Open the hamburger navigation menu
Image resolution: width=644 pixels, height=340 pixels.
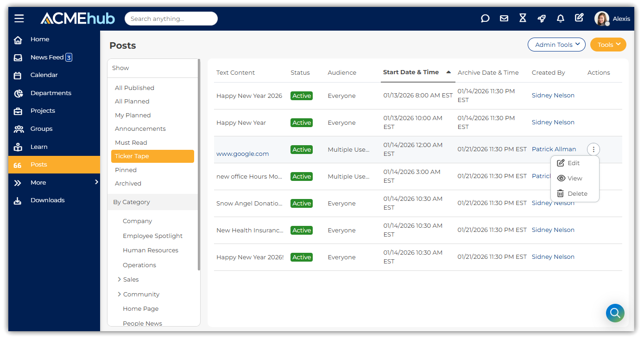pos(19,19)
